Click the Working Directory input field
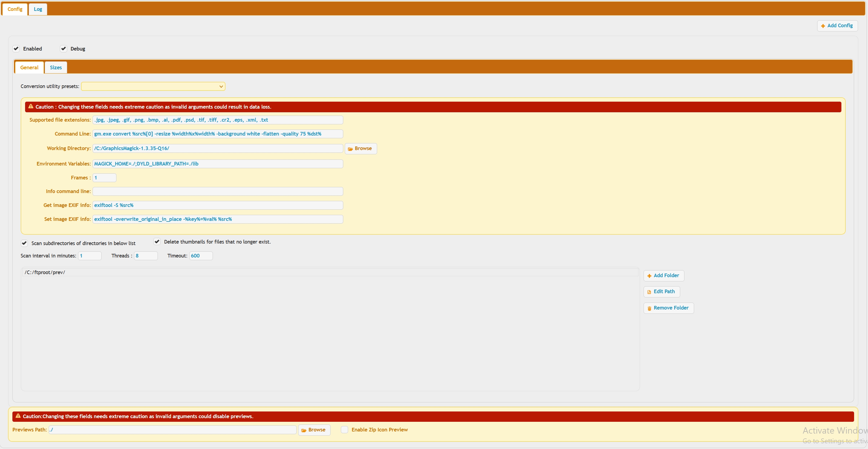The image size is (868, 449). [x=218, y=148]
